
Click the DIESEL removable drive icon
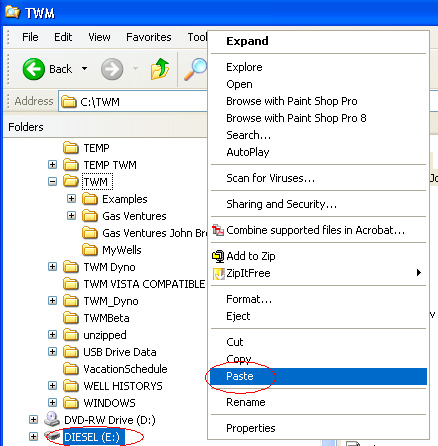tap(52, 435)
